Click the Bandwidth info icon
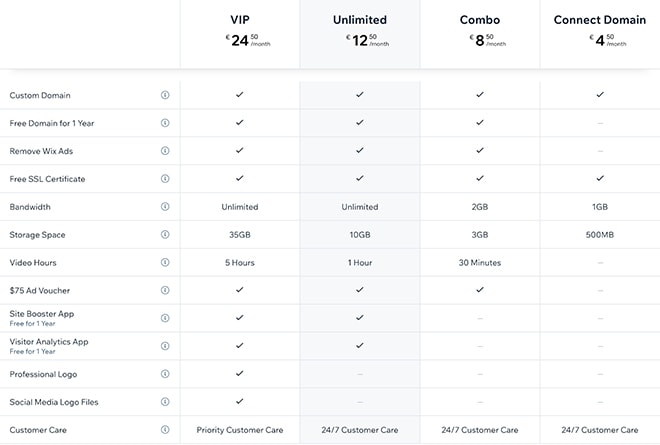This screenshot has height=445, width=660. (165, 207)
